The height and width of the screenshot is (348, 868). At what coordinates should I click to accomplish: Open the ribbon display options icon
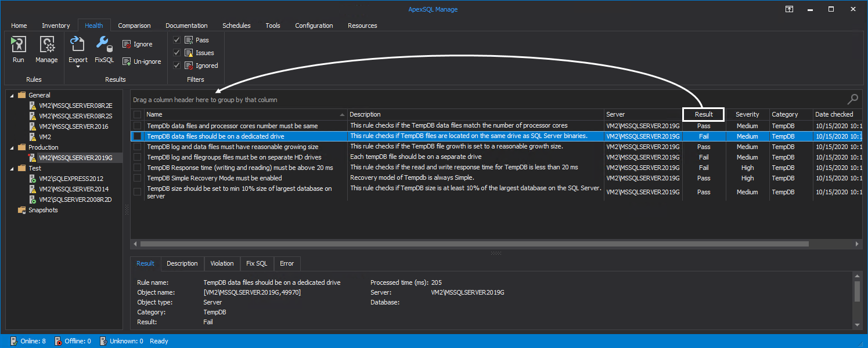790,9
